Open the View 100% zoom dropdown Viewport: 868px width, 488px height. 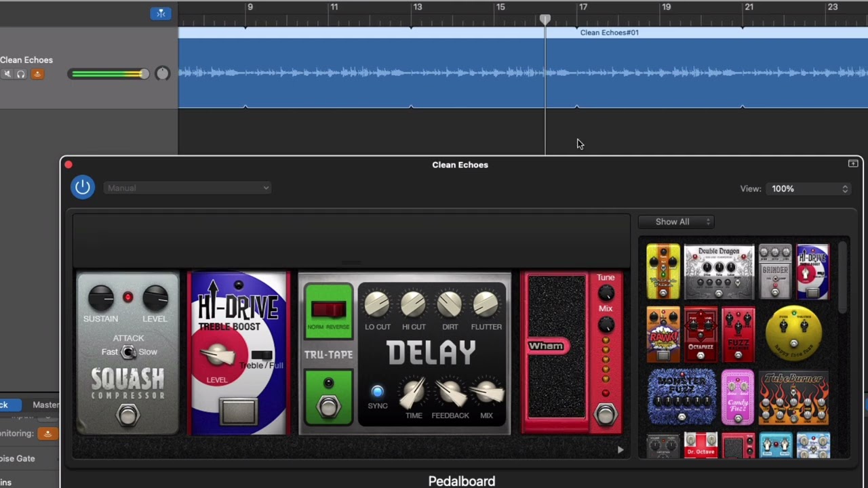[810, 189]
